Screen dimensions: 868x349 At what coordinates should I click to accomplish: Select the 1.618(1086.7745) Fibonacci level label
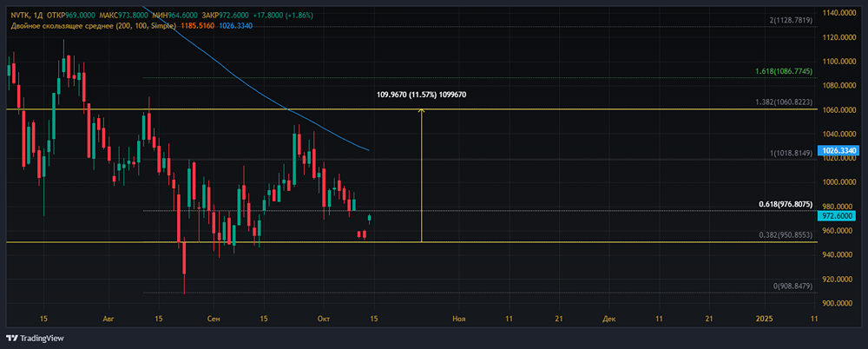(x=784, y=71)
